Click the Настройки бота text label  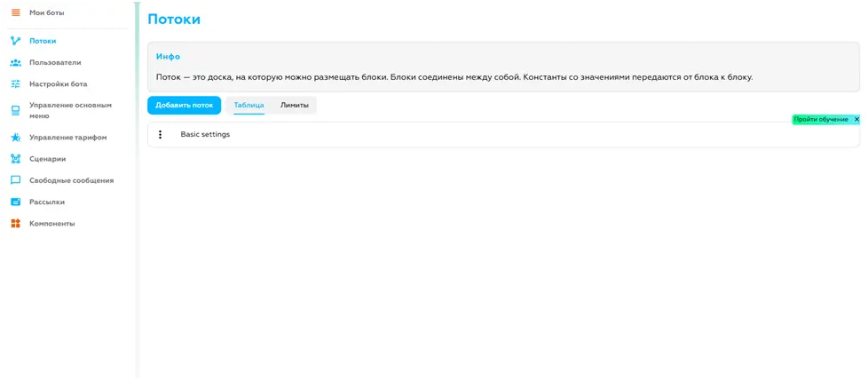pyautogui.click(x=58, y=83)
